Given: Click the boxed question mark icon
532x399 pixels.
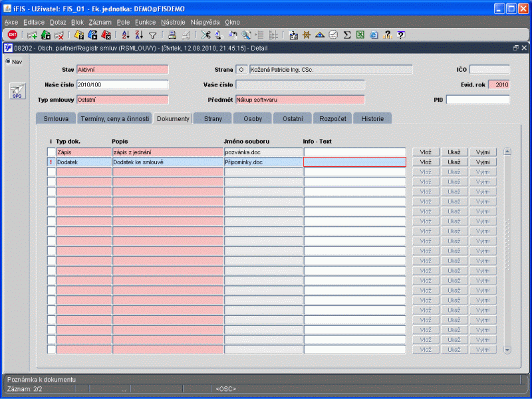Looking at the screenshot, I should coord(401,35).
